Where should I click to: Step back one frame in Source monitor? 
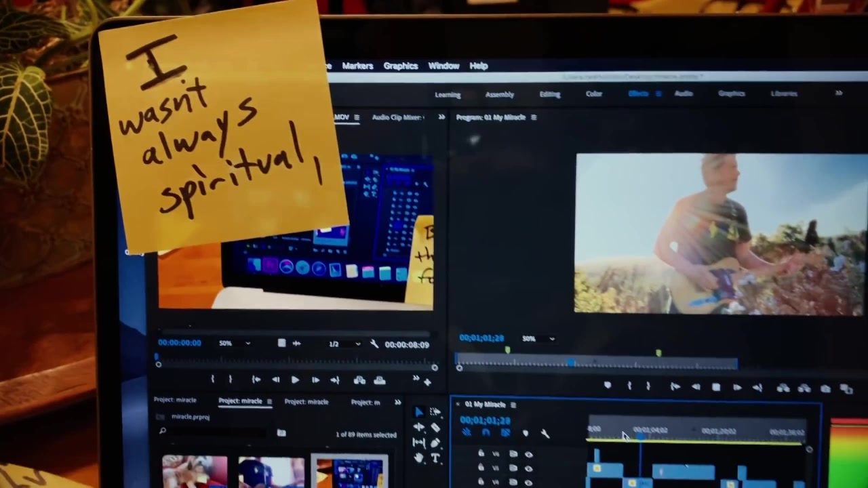[275, 380]
